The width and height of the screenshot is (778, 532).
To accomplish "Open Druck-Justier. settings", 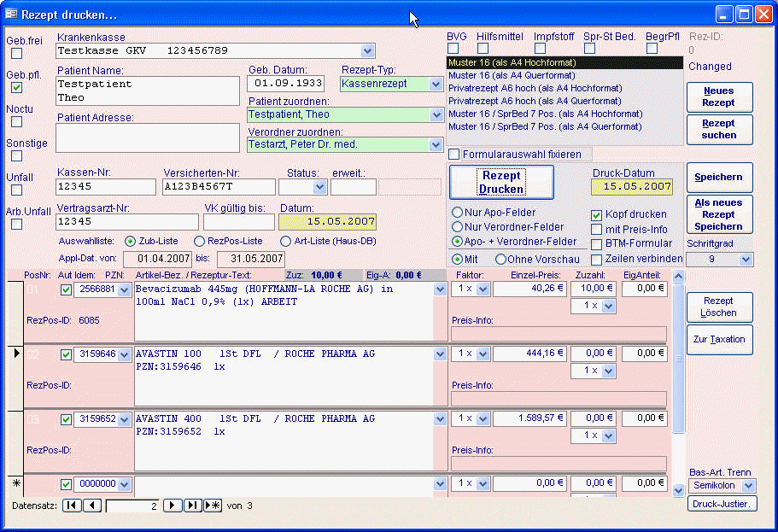I will point(722,504).
